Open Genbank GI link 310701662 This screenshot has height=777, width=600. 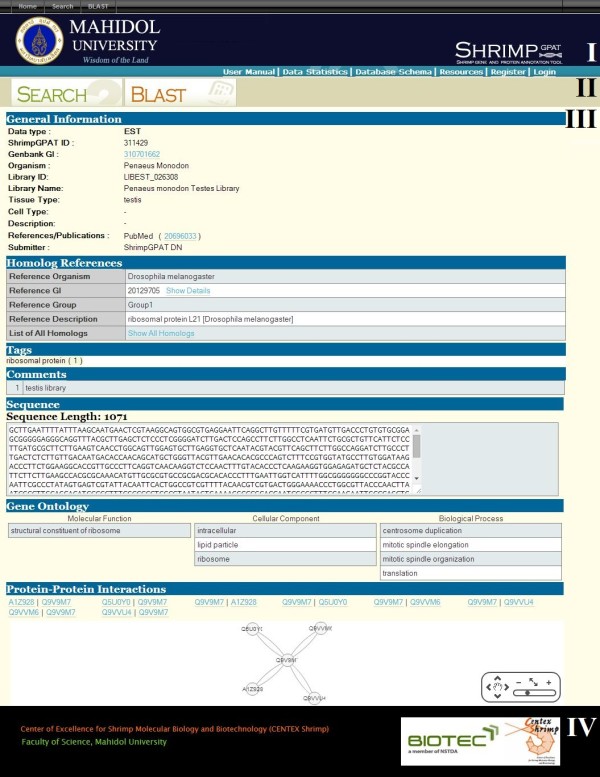click(141, 154)
